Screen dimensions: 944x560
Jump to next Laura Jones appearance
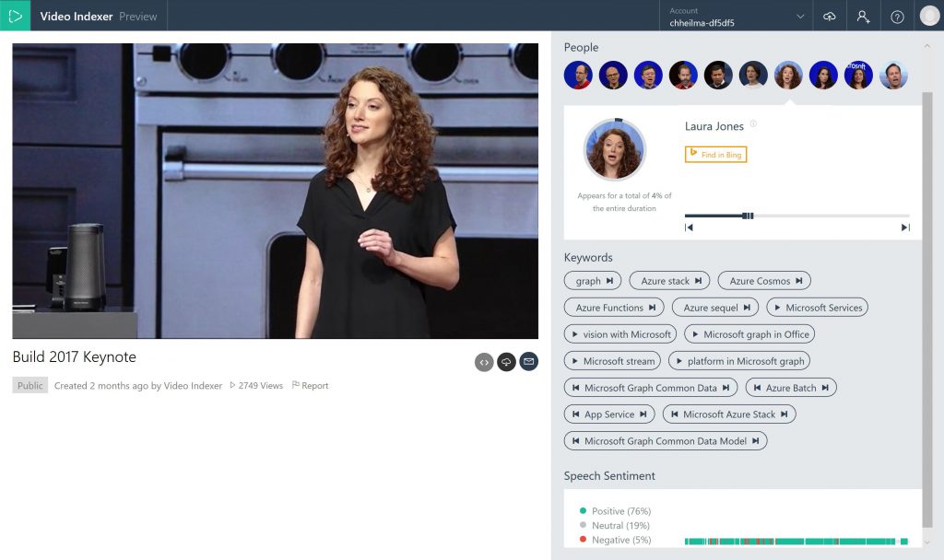tap(905, 227)
